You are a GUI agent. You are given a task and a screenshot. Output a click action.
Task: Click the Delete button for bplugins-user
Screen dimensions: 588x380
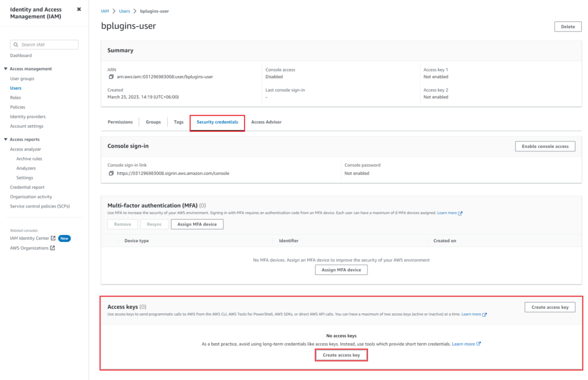point(567,26)
